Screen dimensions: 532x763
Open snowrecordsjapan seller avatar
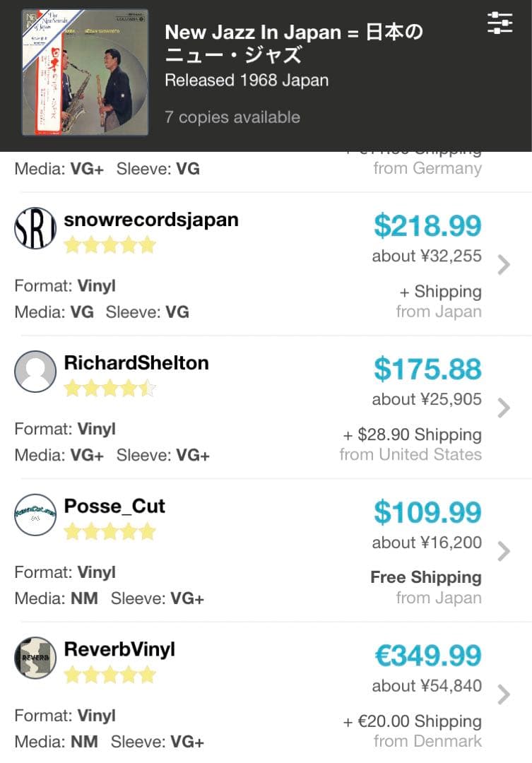pos(35,228)
